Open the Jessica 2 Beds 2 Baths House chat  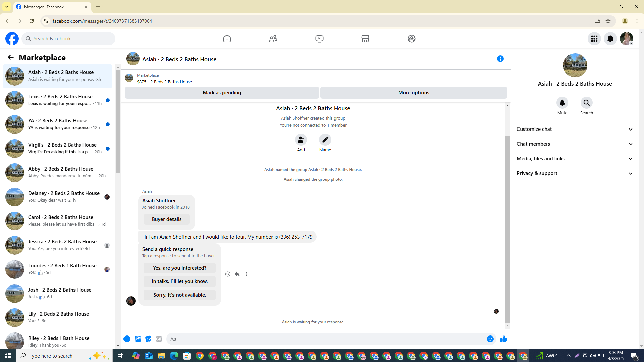(57, 245)
